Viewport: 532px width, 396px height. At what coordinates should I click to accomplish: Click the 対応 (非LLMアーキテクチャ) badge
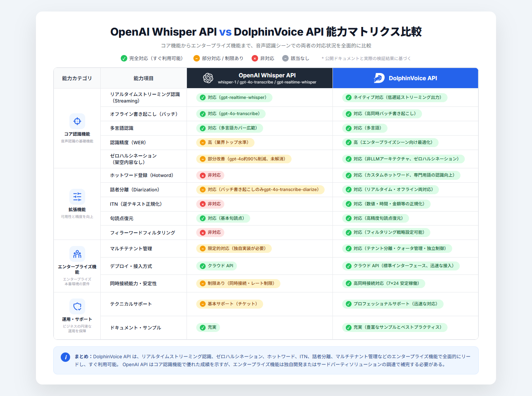(403, 159)
